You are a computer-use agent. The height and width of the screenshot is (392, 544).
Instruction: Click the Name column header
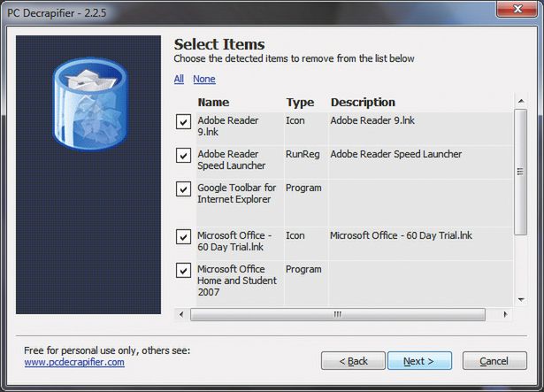pyautogui.click(x=213, y=103)
